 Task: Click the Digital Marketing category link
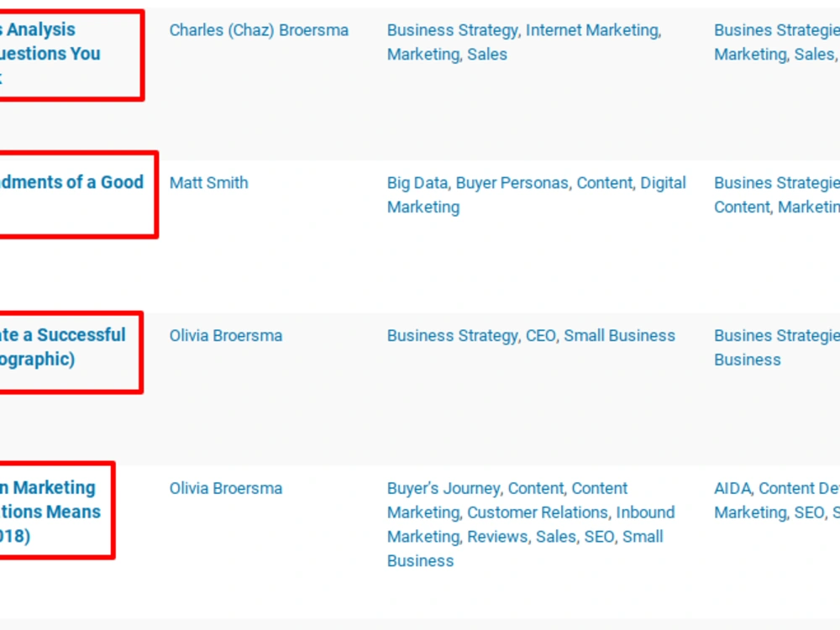coord(536,195)
